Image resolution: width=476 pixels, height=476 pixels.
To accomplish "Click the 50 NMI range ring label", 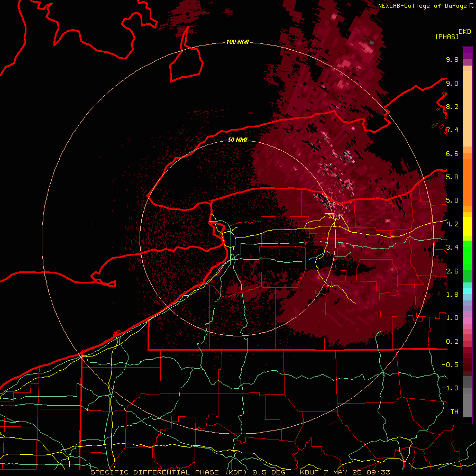I will click(237, 140).
